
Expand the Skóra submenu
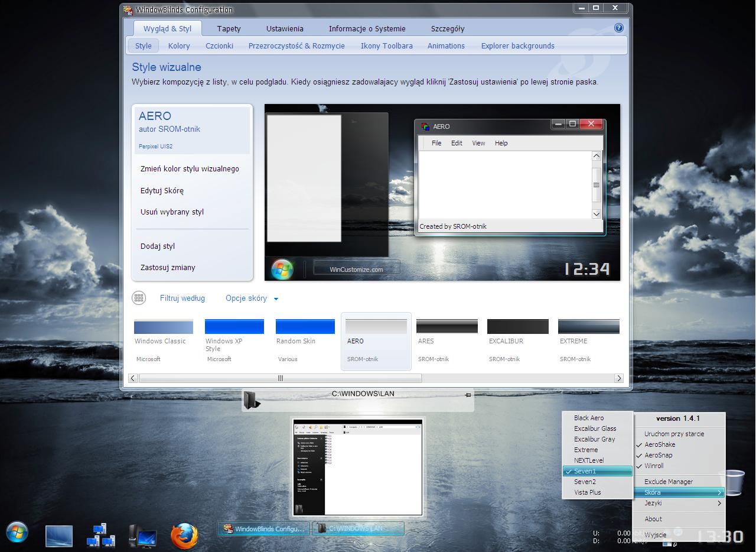point(679,492)
